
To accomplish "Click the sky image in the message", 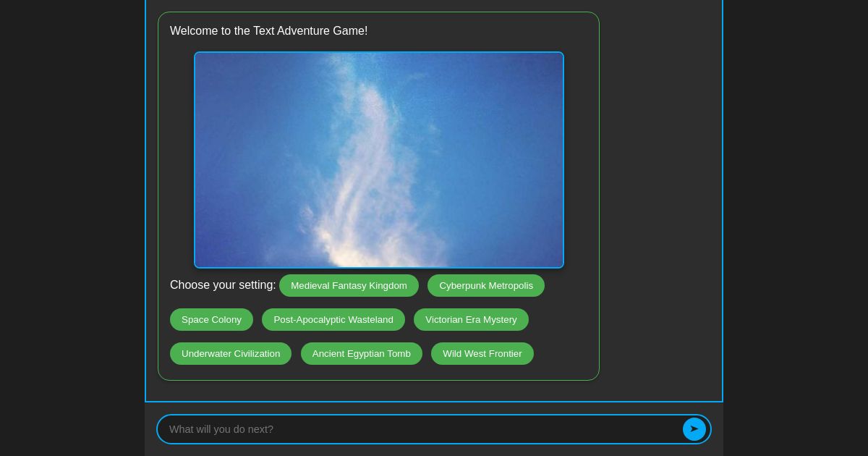I will (x=378, y=160).
